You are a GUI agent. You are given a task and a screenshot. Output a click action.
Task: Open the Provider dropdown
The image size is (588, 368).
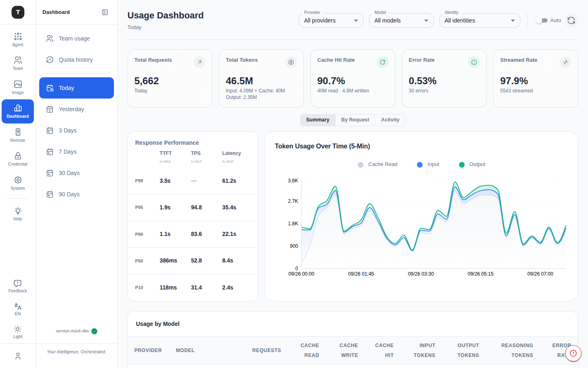pos(331,20)
